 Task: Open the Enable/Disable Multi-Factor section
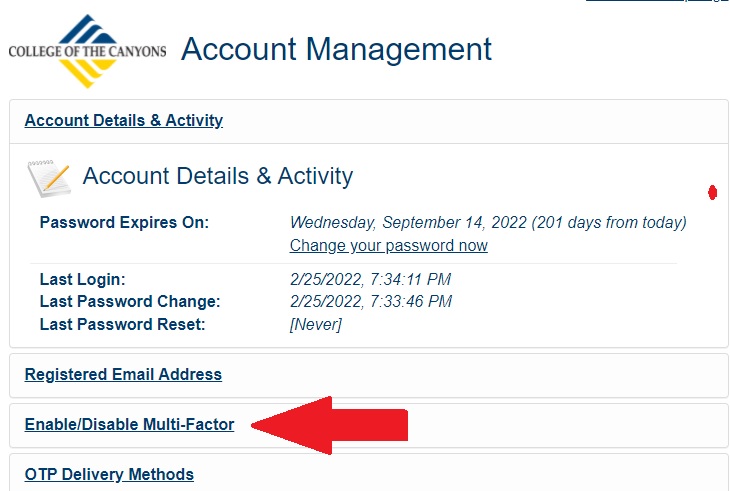tap(129, 425)
